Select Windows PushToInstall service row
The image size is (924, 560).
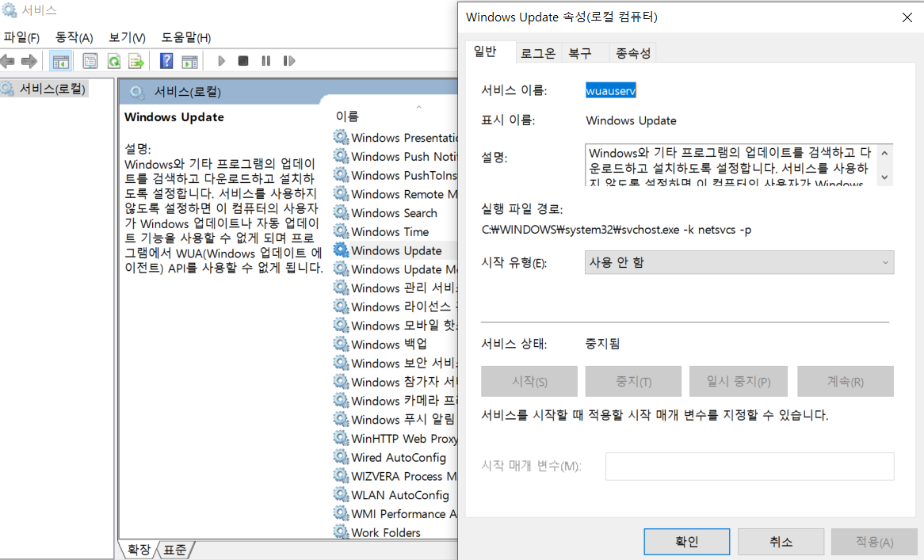pyautogui.click(x=395, y=175)
